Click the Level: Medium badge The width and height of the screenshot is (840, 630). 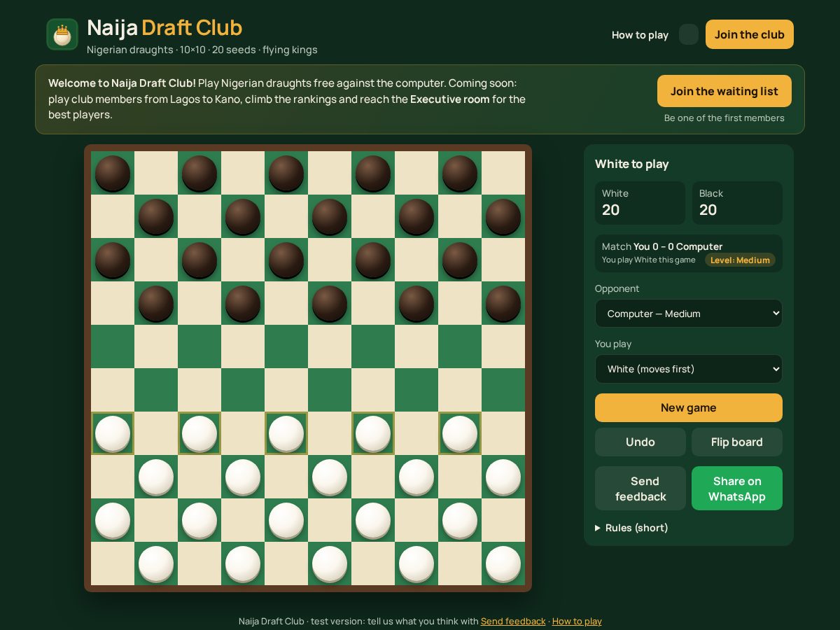(x=740, y=260)
